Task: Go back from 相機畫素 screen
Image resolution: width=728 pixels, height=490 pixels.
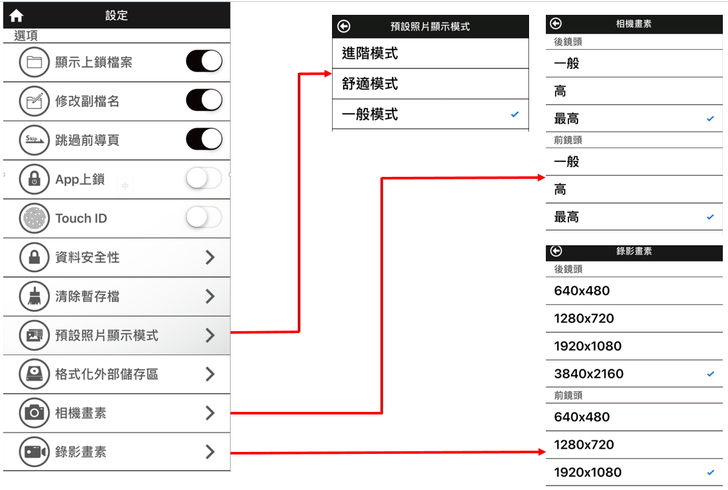Action: click(x=556, y=23)
